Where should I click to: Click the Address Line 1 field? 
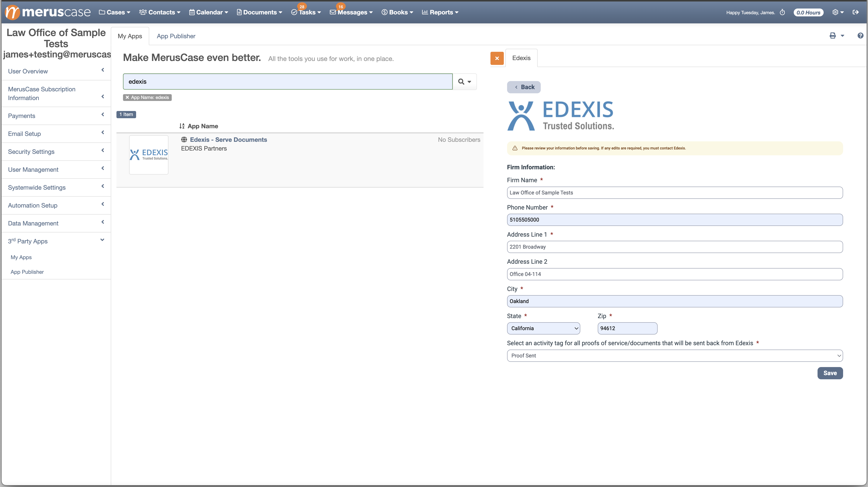[675, 247]
